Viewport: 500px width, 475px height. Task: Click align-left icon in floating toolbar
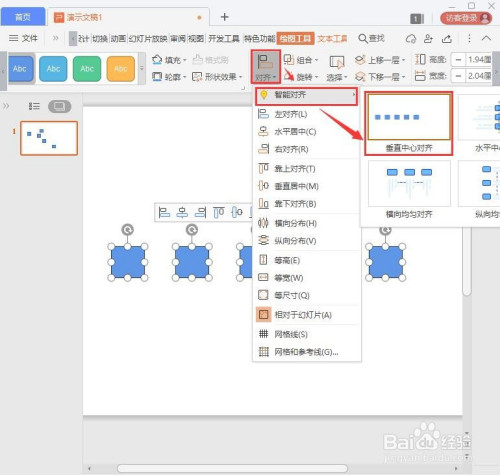click(164, 212)
